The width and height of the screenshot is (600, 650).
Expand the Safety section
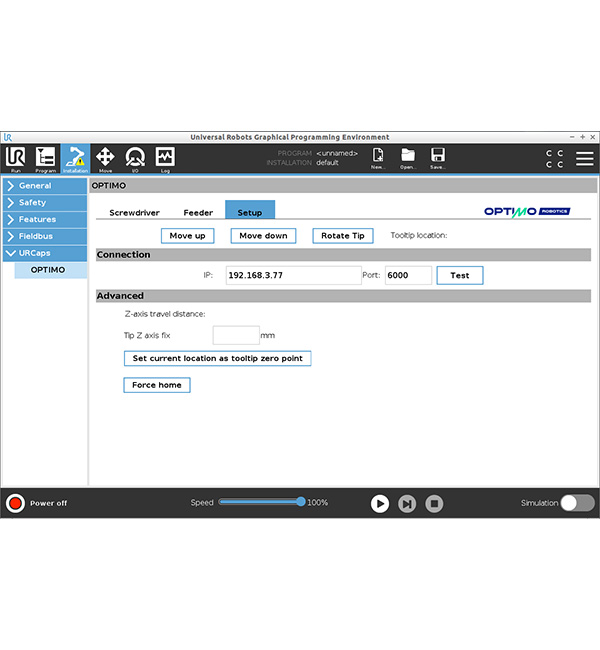(x=45, y=203)
